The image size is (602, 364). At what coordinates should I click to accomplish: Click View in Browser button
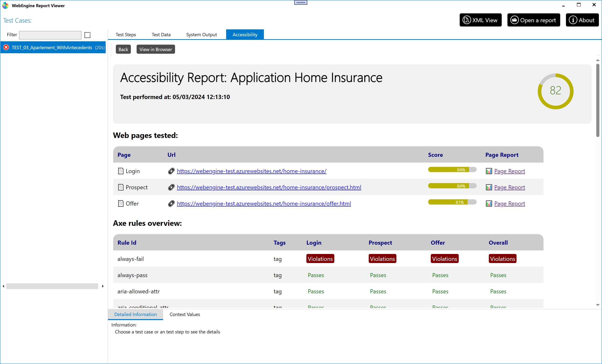point(156,49)
